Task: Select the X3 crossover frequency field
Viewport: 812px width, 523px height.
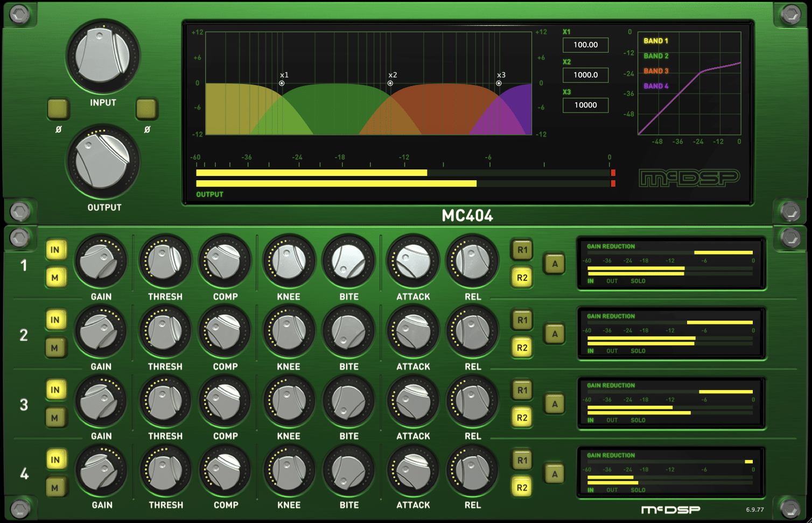Action: pyautogui.click(x=585, y=105)
